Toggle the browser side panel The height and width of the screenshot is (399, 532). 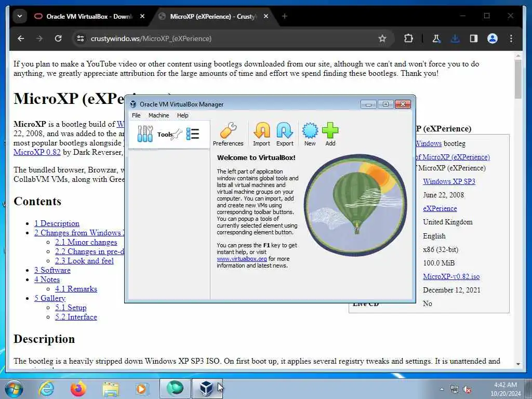click(474, 38)
